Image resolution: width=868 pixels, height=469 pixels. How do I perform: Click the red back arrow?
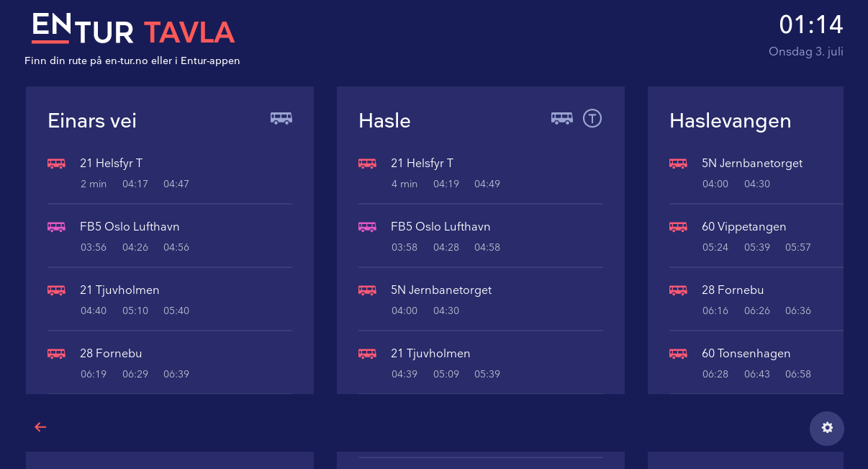tap(40, 427)
